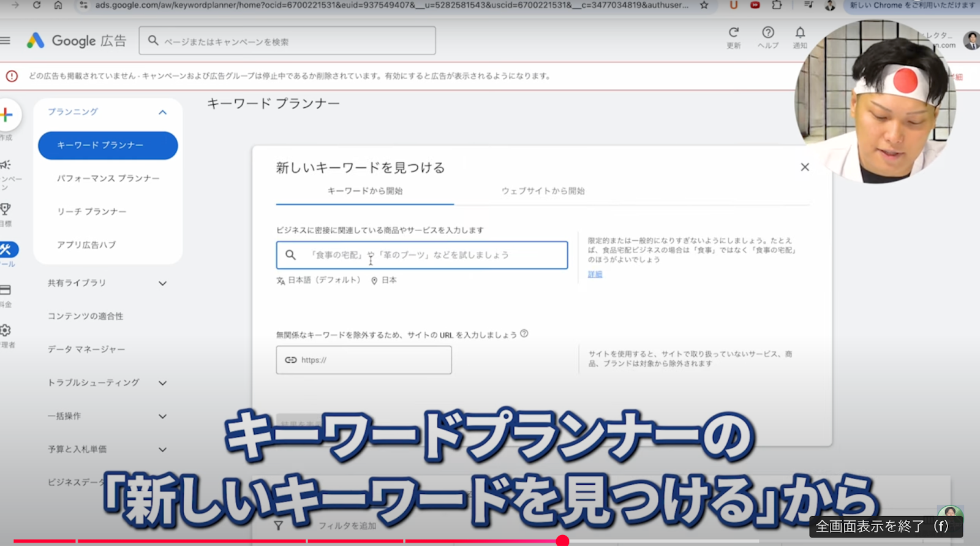The width and height of the screenshot is (980, 546).
Task: Click help icon beside URL label
Action: [x=524, y=334]
